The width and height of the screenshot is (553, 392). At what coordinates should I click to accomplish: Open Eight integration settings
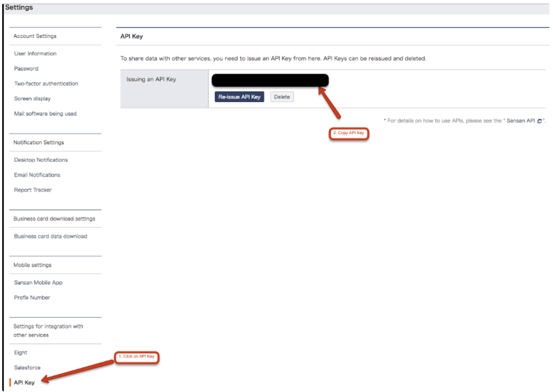click(21, 353)
